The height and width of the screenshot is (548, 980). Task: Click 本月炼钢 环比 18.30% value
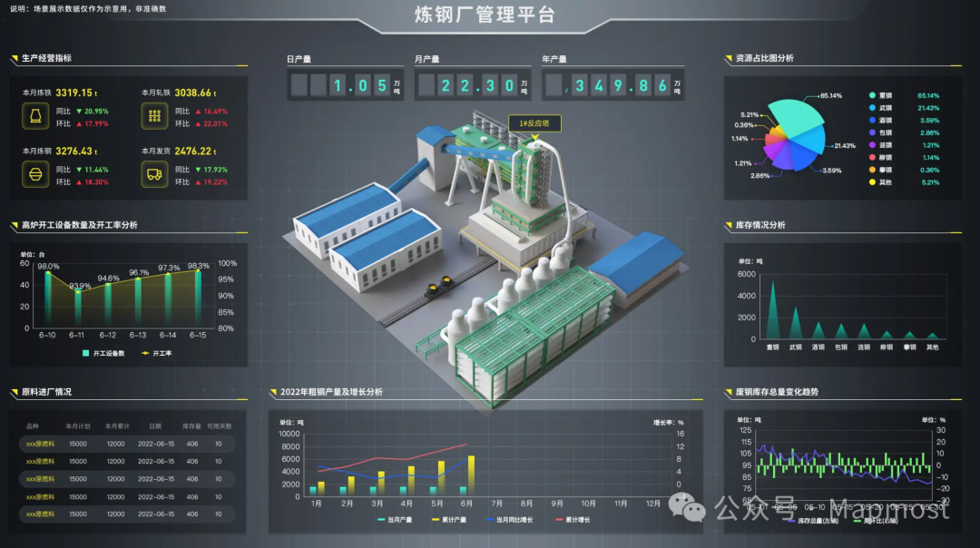pos(96,181)
